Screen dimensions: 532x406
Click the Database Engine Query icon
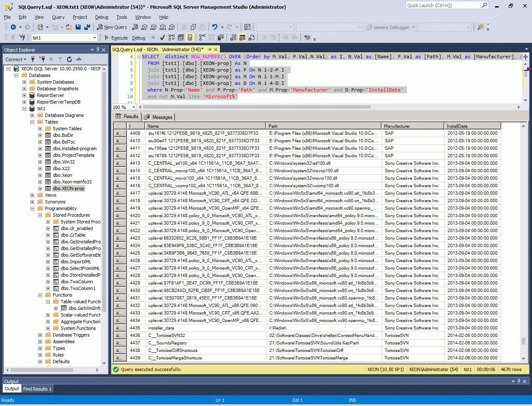[135, 27]
